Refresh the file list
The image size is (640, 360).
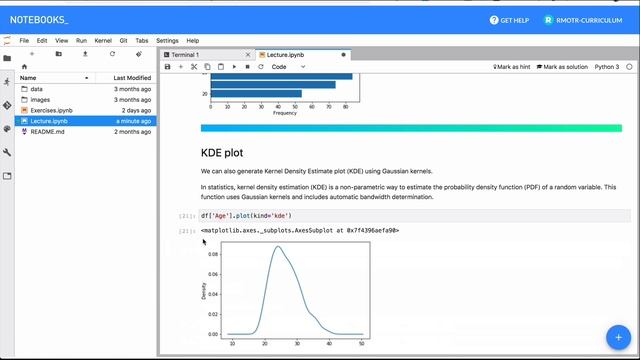(x=112, y=54)
